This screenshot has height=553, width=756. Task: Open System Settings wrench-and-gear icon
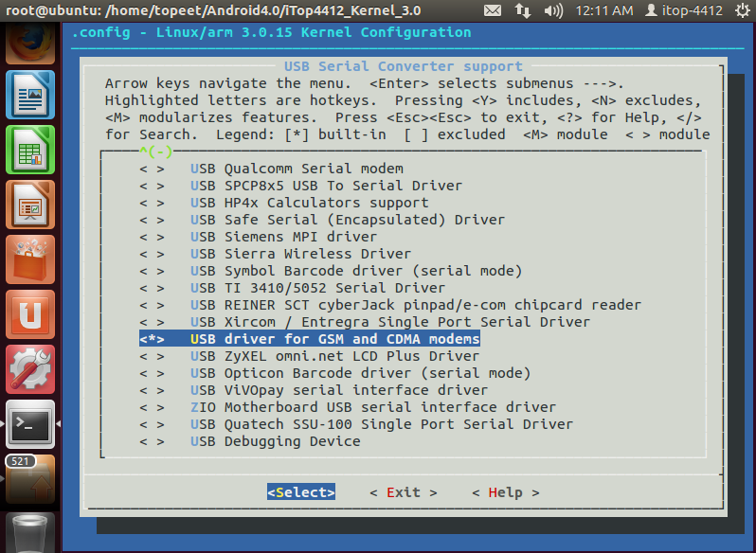pos(30,369)
